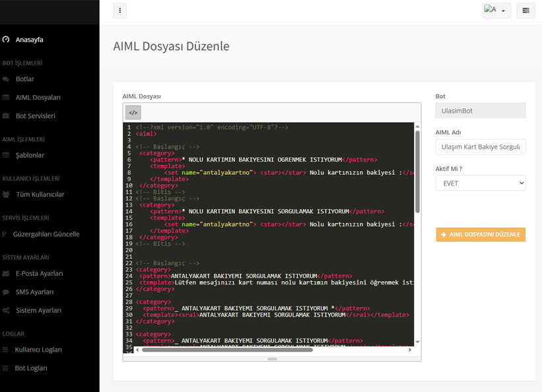Click the Tüm Kullanıcılar users icon
This screenshot has width=542, height=392.
coord(6,195)
